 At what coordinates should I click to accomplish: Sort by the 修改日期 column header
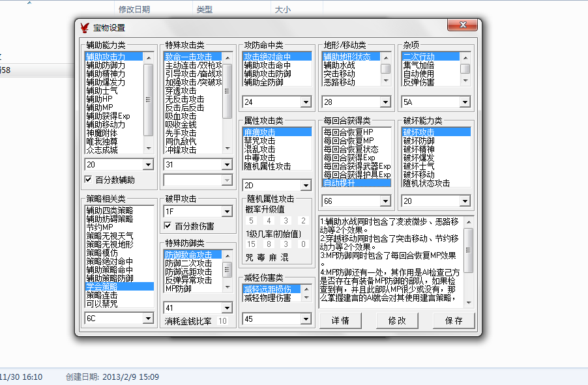[134, 10]
